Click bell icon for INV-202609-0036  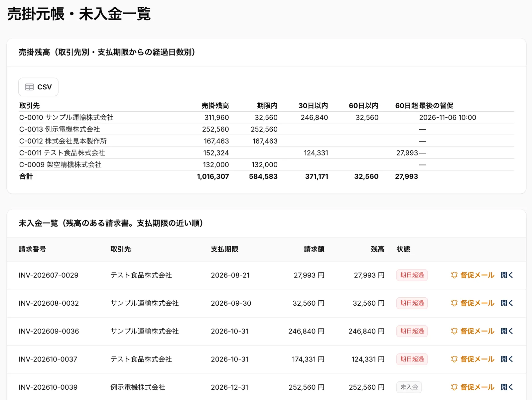coord(454,331)
